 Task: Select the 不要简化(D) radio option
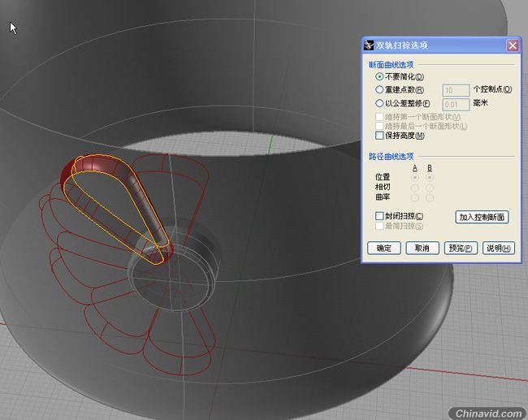[x=379, y=77]
